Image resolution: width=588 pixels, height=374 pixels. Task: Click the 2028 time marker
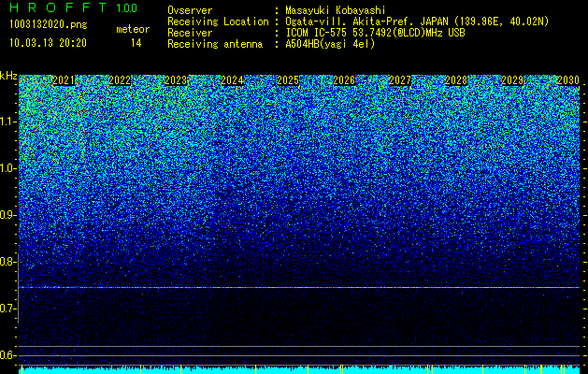pyautogui.click(x=456, y=80)
